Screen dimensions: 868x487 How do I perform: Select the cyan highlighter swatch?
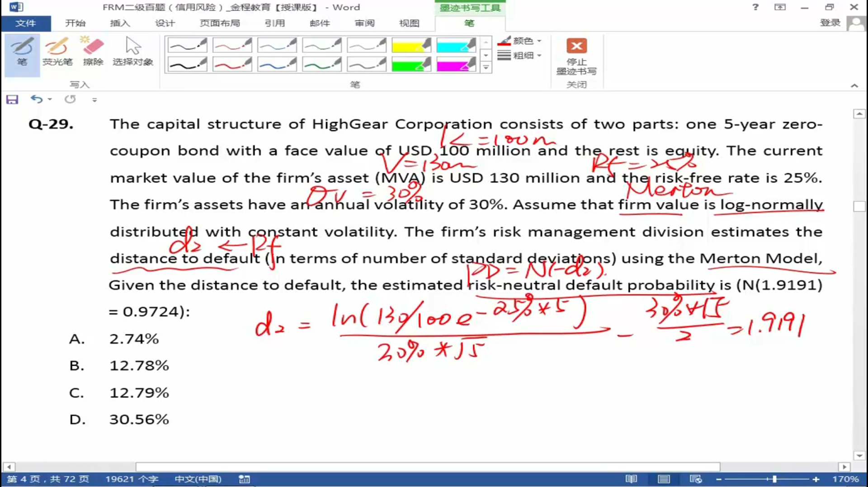tap(456, 45)
